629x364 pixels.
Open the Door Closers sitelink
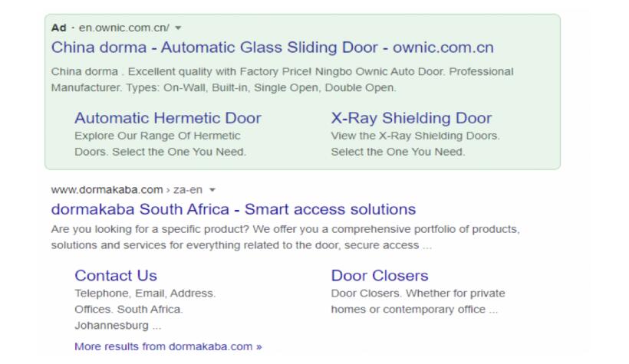380,275
